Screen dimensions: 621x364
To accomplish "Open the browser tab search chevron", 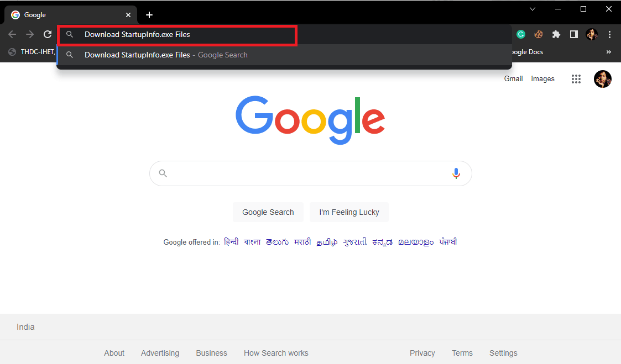I will click(x=532, y=9).
